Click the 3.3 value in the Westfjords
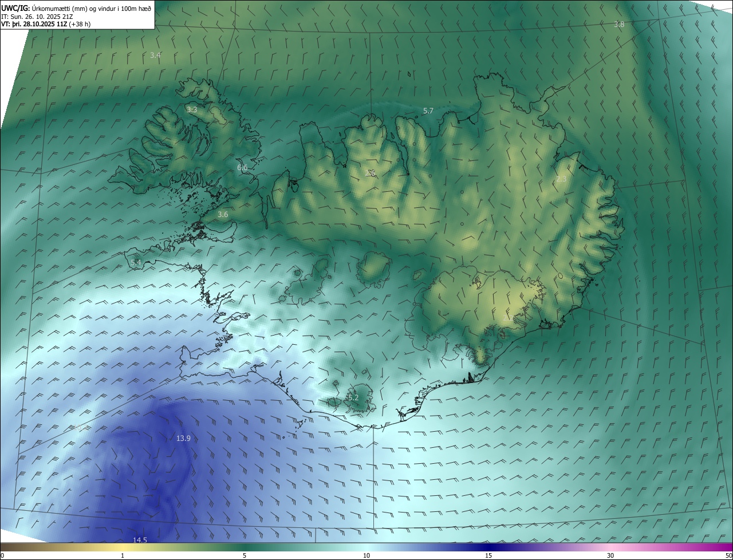 click(x=192, y=109)
